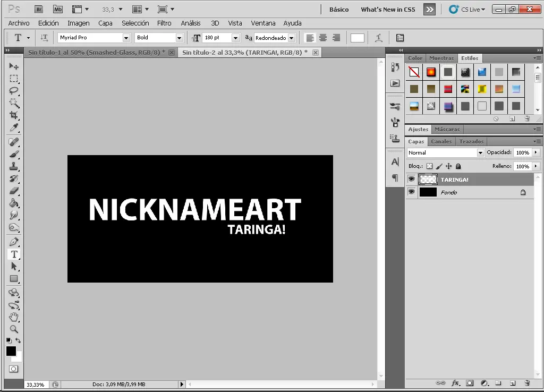The width and height of the screenshot is (544, 392).
Task: Open the Archivo menu
Action: point(19,23)
